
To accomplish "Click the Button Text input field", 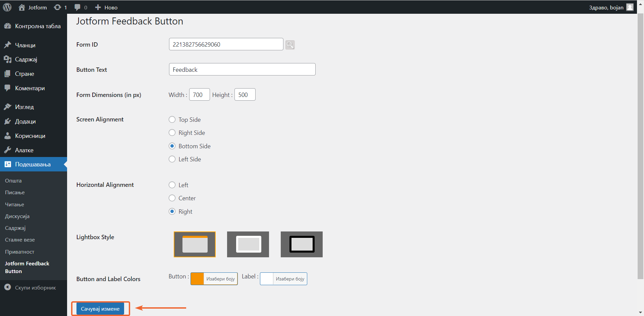I will point(242,69).
